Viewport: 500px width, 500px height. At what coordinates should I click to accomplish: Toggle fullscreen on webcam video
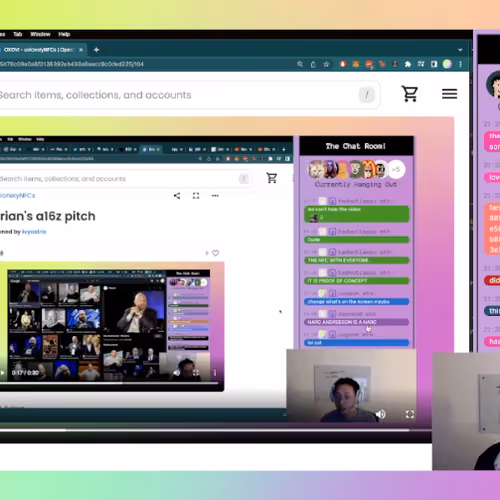[410, 414]
